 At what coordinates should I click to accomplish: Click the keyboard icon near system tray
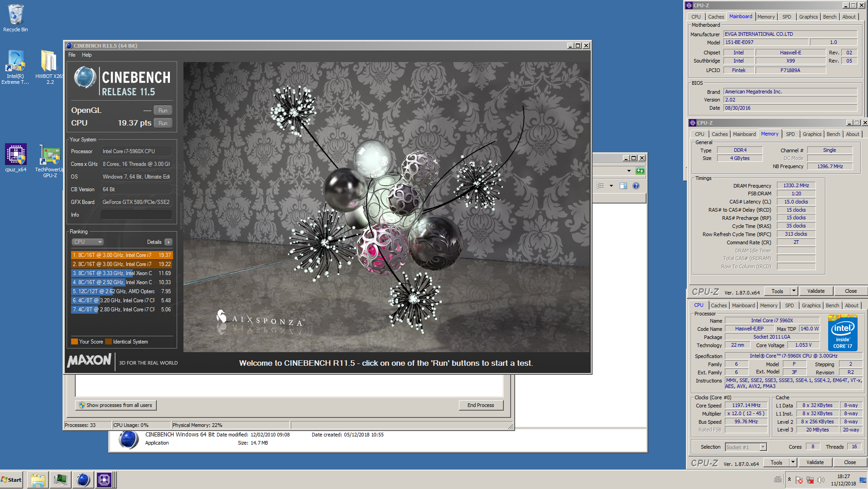point(777,479)
